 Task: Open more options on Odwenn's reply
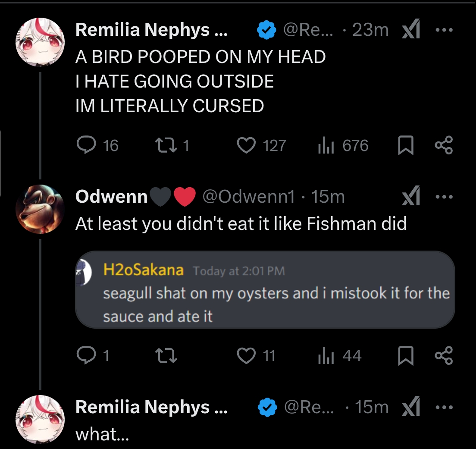[444, 197]
